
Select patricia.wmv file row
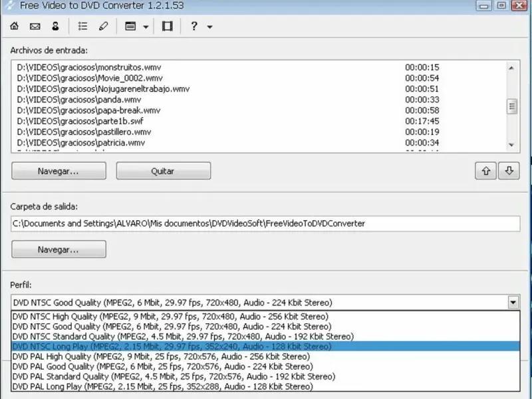(x=259, y=142)
